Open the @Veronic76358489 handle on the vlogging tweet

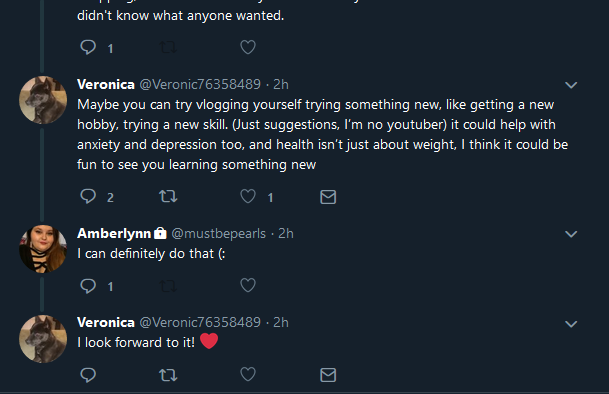tap(200, 84)
